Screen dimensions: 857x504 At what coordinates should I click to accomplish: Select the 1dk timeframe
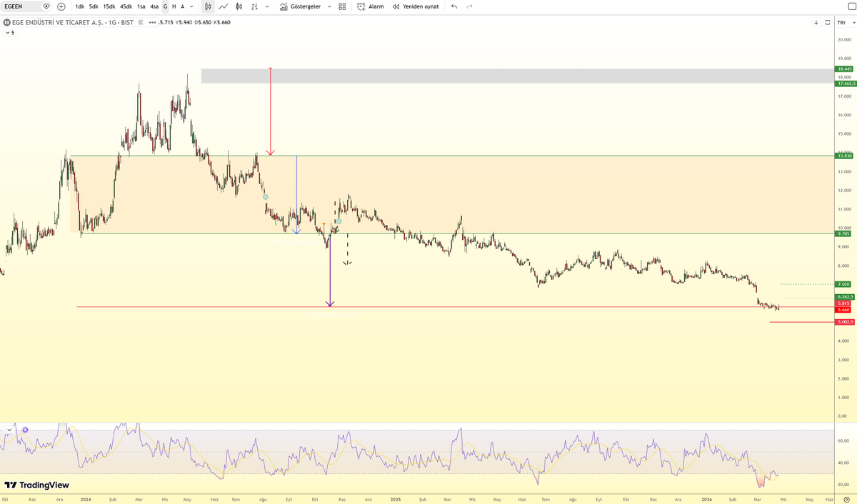tap(79, 6)
